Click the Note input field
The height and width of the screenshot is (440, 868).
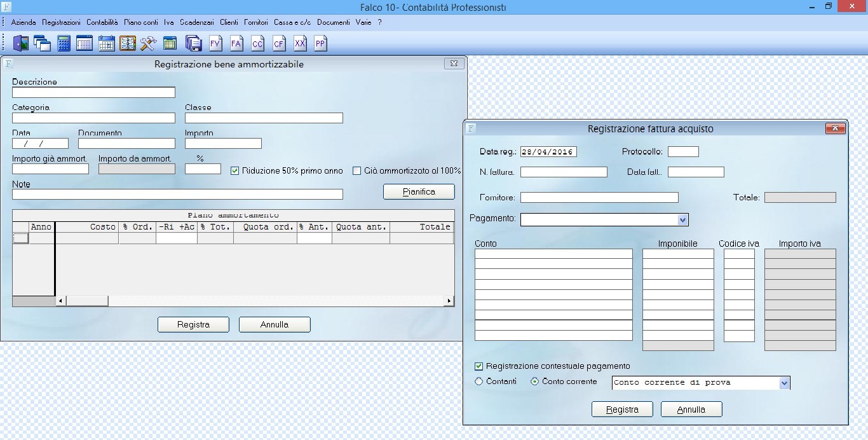(177, 194)
